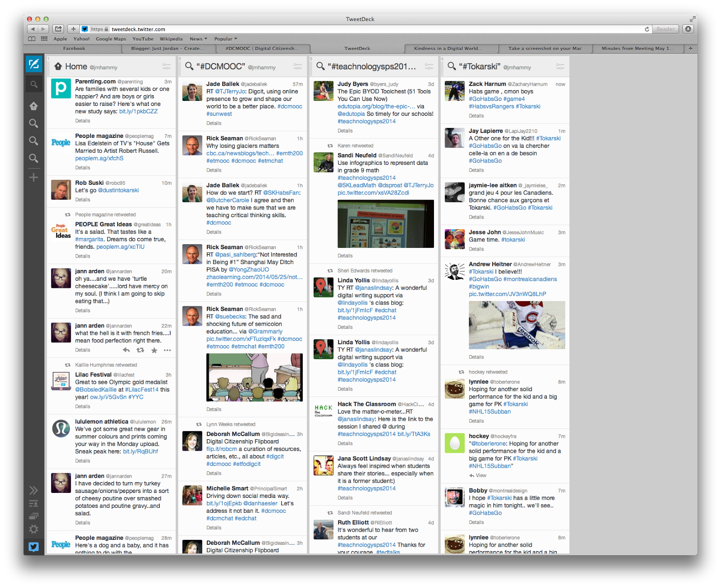721x588 pixels.
Task: Open the News bookmarks dropdown
Action: coord(198,39)
